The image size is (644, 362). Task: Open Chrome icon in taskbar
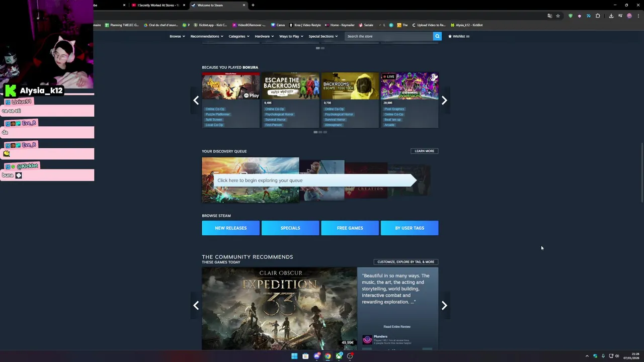coord(328,356)
